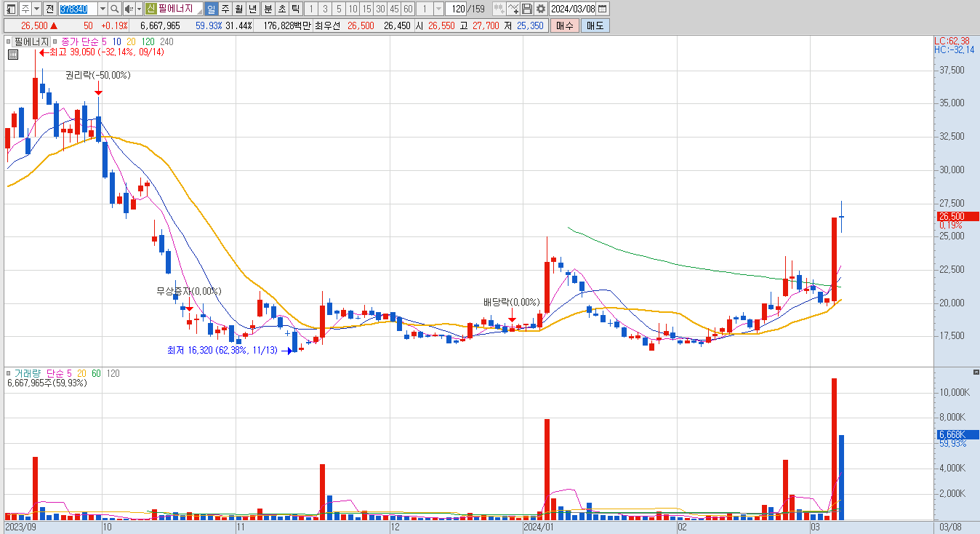Click the 종가 단순 moving average legend
The image size is (980, 534).
tap(80, 41)
